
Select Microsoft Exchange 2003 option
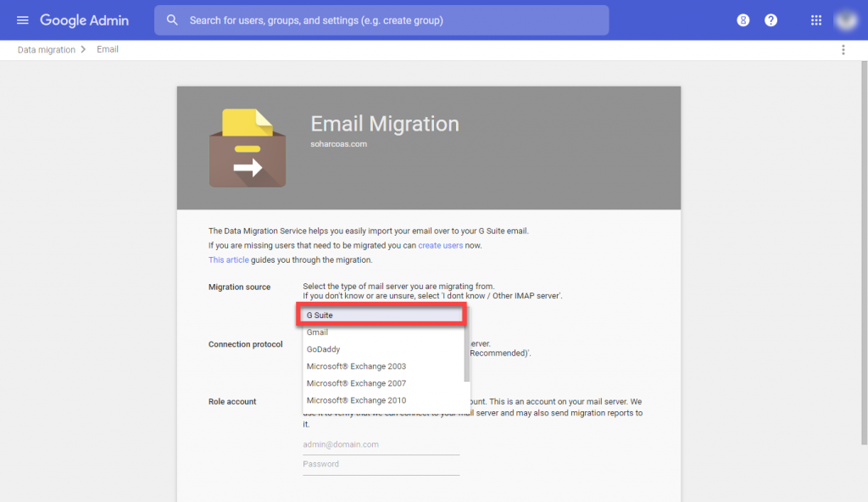(x=384, y=366)
